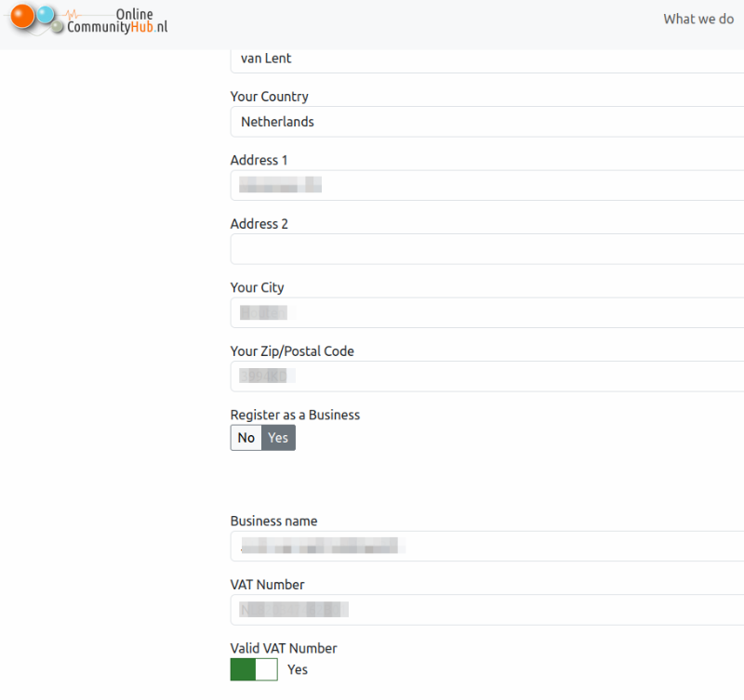Click the VAT Number input field
744x700 pixels.
[x=486, y=610]
